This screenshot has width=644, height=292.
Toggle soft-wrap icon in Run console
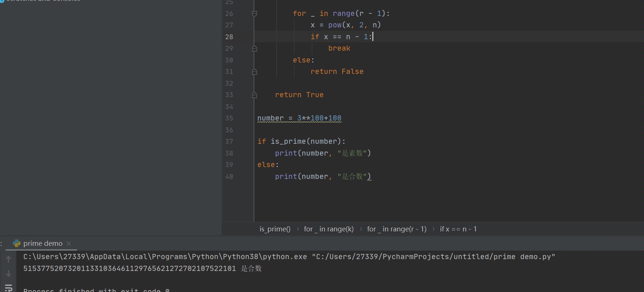click(9, 288)
